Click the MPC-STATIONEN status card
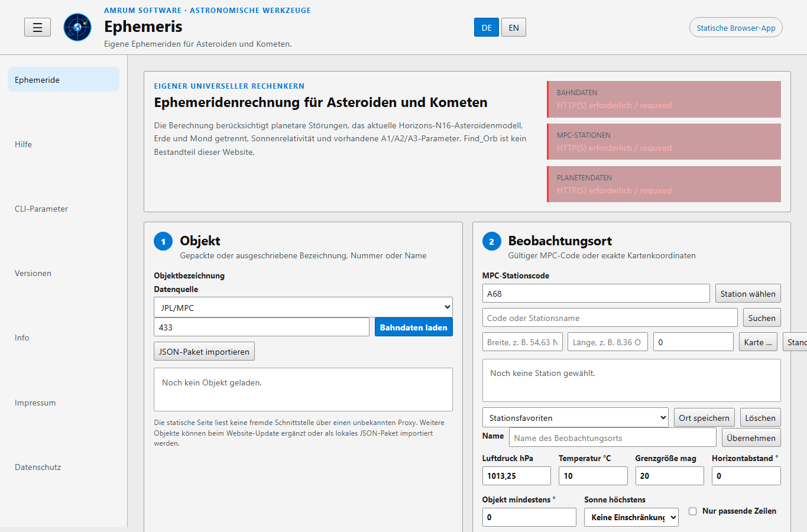This screenshot has width=807, height=532. point(664,142)
